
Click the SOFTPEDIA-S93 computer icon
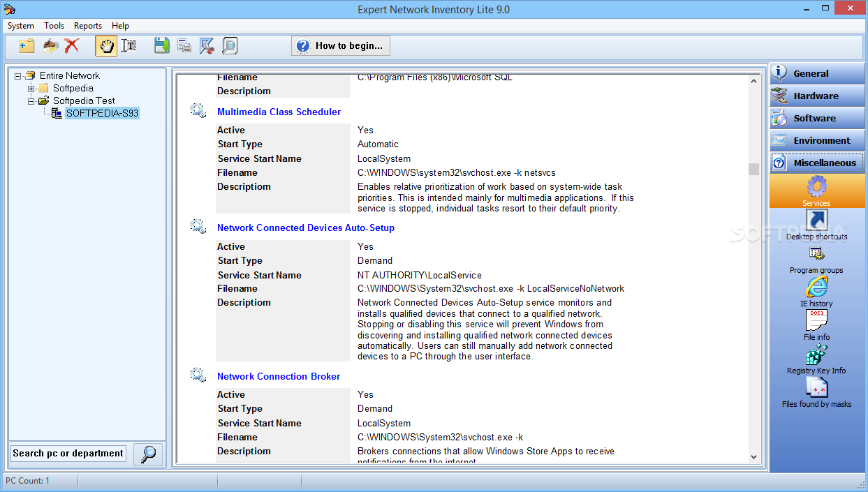coord(57,113)
